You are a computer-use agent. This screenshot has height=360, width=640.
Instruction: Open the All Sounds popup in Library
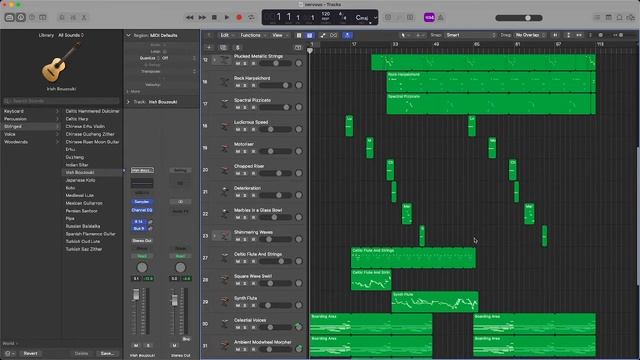click(71, 36)
